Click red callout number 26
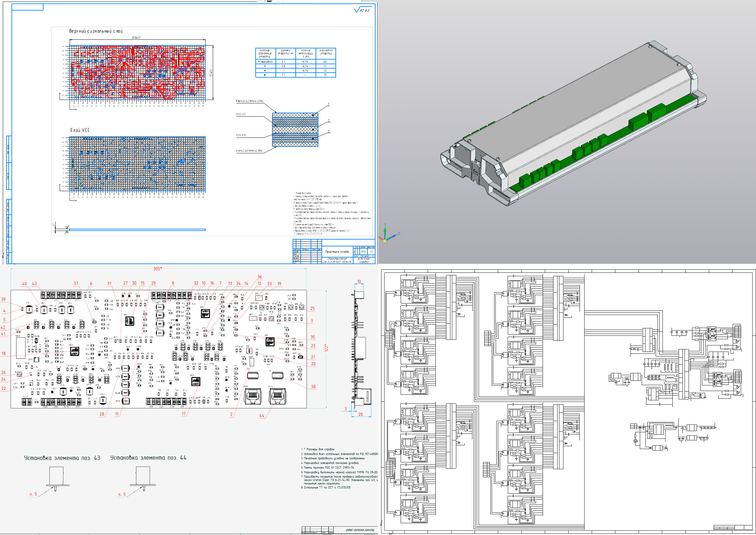The height and width of the screenshot is (535, 756). tap(3, 373)
